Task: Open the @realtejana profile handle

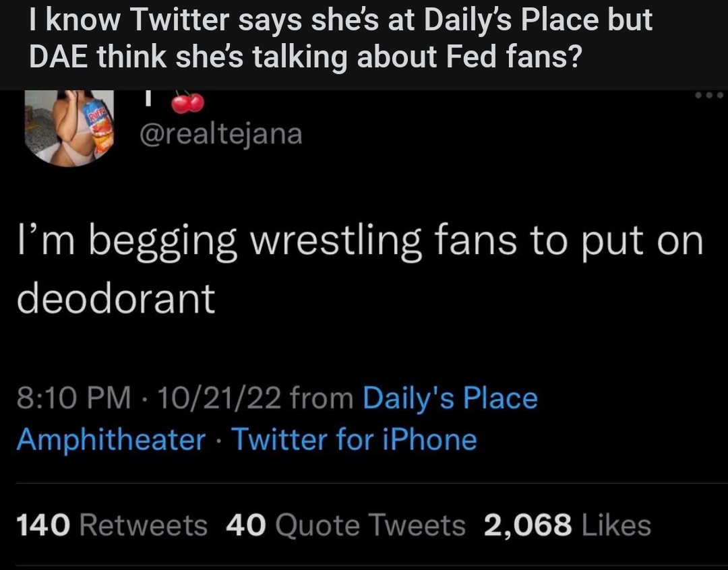Action: [220, 133]
